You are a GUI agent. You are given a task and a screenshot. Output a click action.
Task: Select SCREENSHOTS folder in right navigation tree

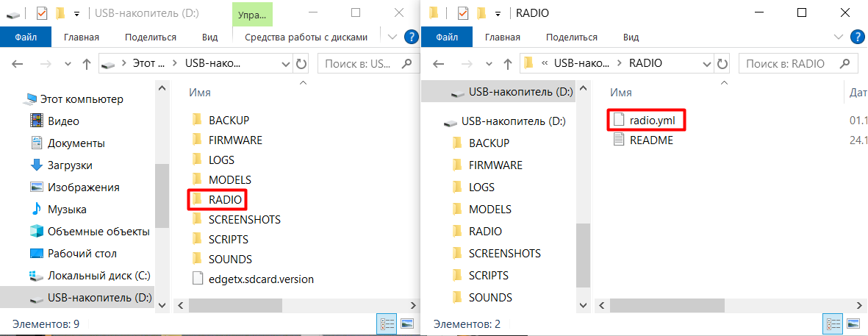point(504,253)
